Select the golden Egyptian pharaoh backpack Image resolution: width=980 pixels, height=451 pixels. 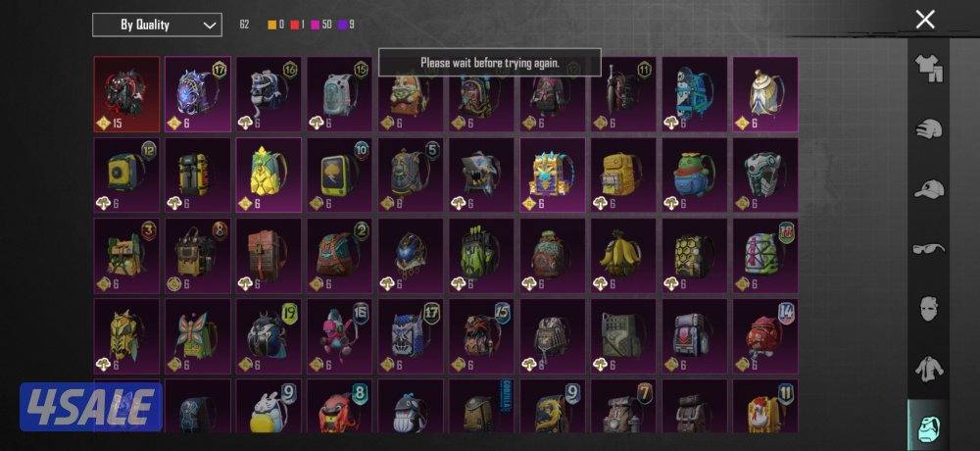553,175
